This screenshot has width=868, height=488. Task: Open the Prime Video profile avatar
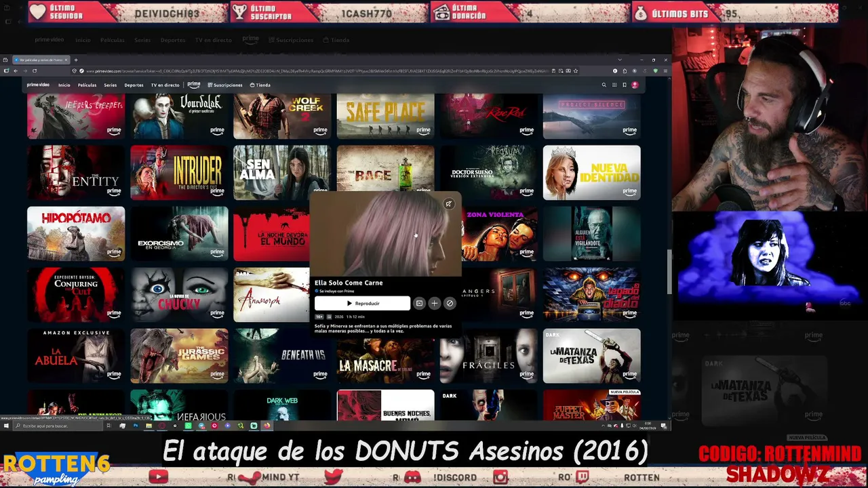click(x=635, y=85)
